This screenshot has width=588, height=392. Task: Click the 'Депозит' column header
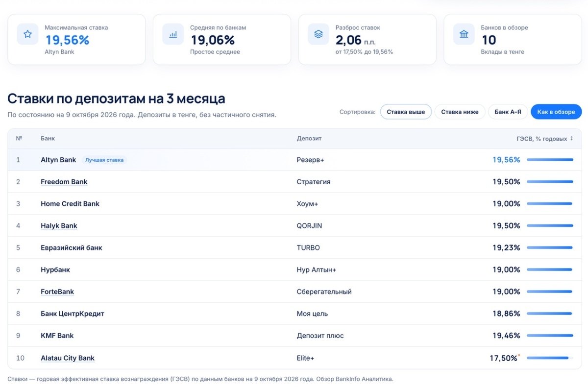[x=309, y=139]
